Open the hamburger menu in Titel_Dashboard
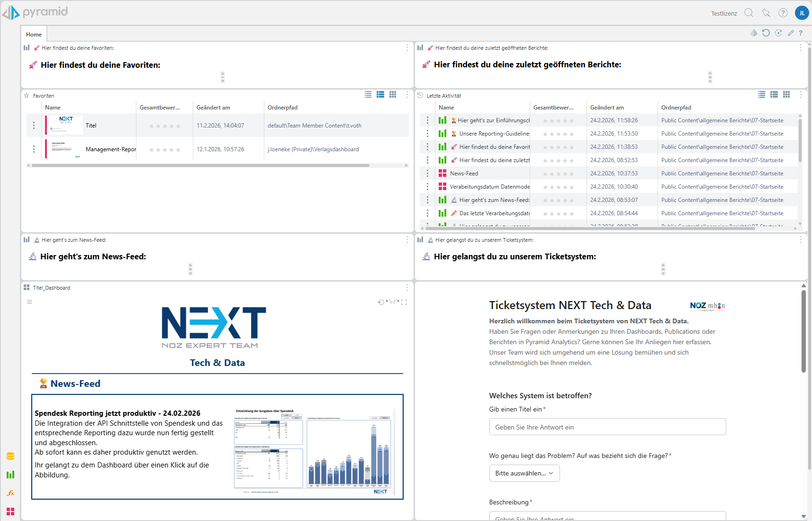 29,302
